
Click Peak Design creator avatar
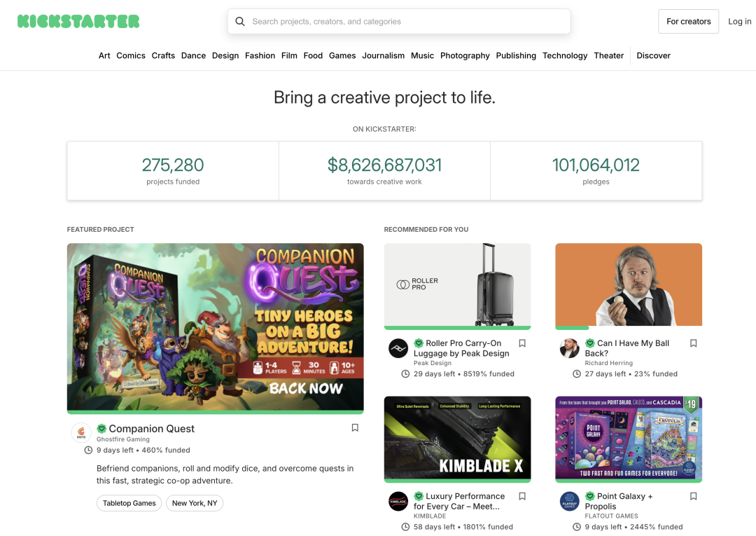pyautogui.click(x=398, y=348)
